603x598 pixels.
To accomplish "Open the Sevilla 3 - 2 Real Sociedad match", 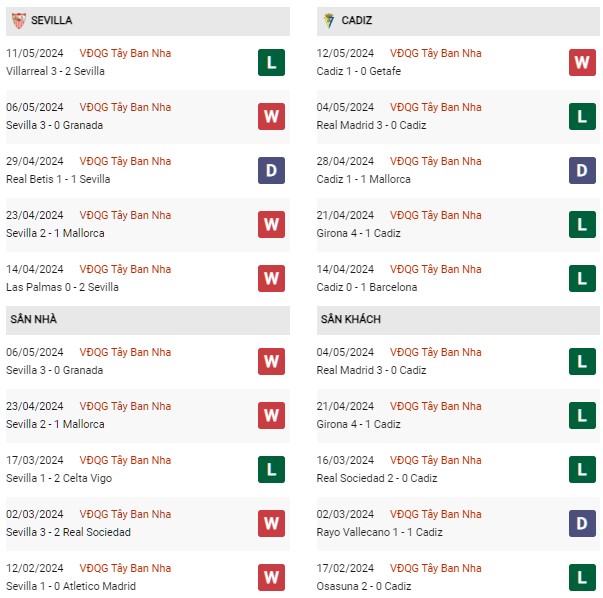I will 68,532.
